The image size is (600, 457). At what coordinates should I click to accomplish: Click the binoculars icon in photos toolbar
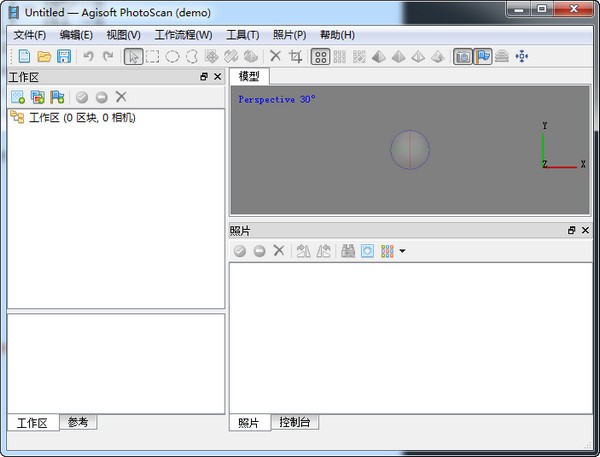pos(348,251)
